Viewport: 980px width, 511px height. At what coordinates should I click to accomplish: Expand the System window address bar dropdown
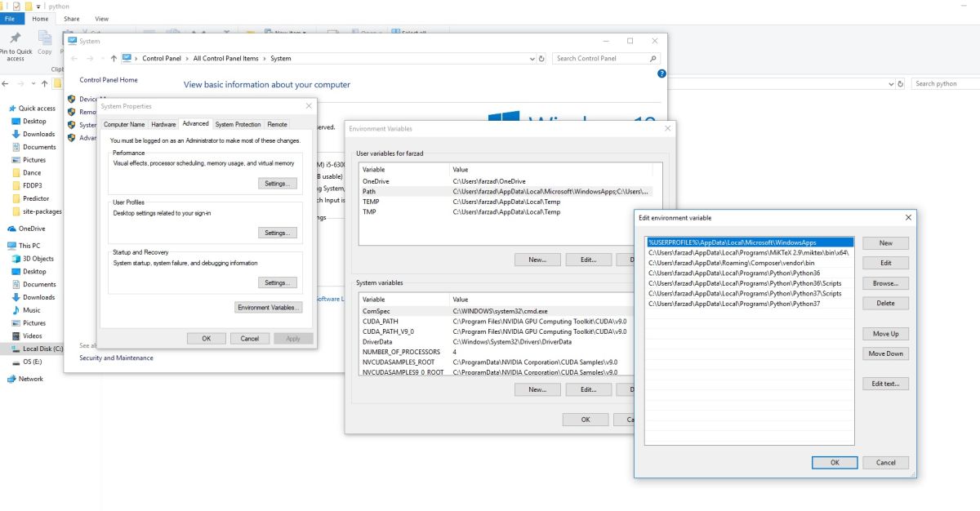point(531,59)
